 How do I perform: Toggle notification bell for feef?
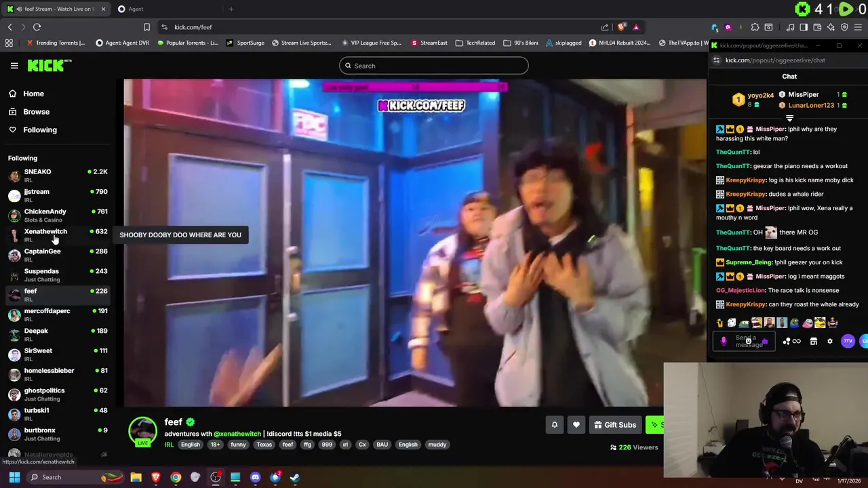[x=554, y=425]
